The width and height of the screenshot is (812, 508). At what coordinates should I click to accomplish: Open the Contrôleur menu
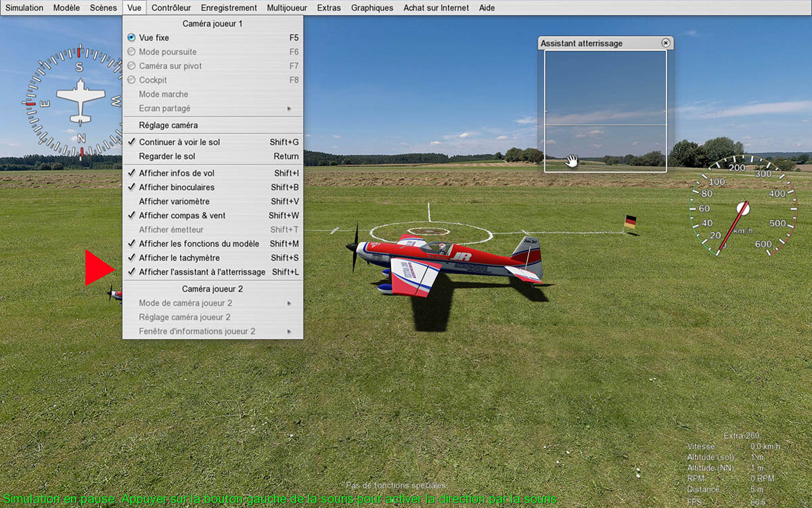(171, 8)
